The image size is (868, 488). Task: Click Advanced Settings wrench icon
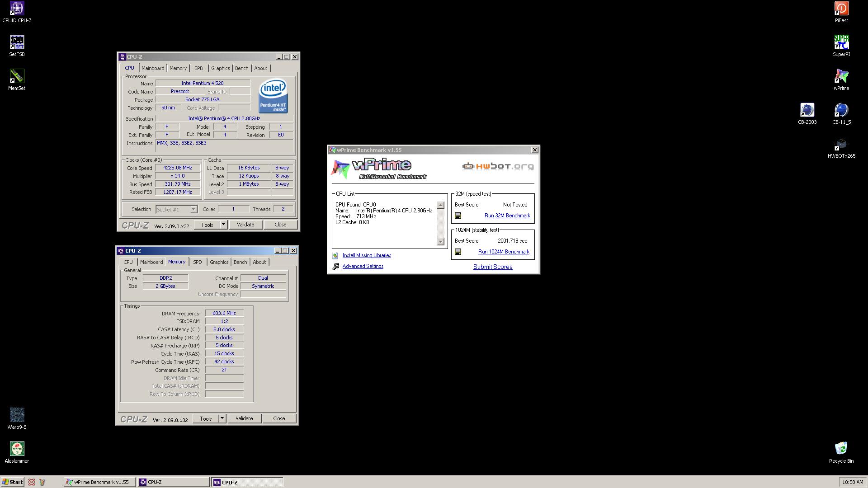pyautogui.click(x=335, y=267)
